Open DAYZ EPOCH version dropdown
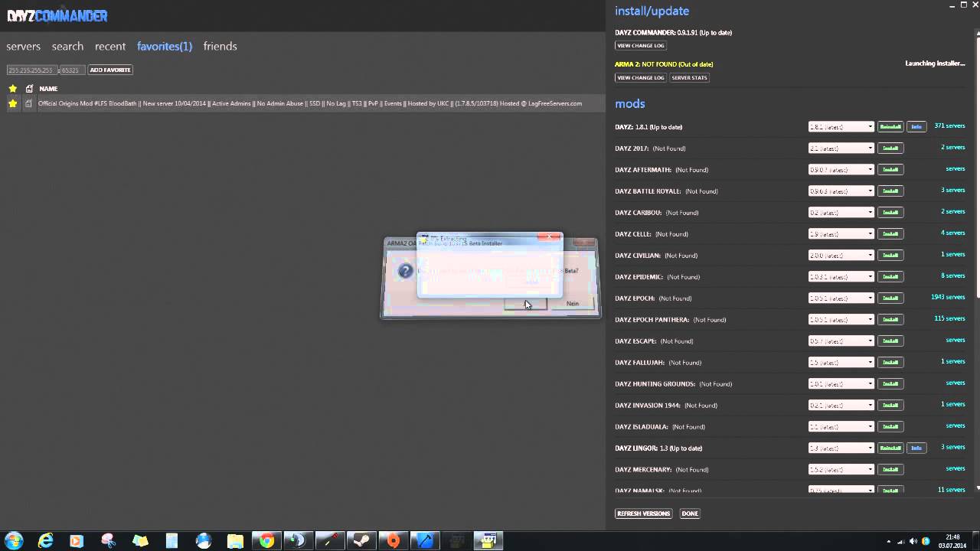 pos(841,298)
